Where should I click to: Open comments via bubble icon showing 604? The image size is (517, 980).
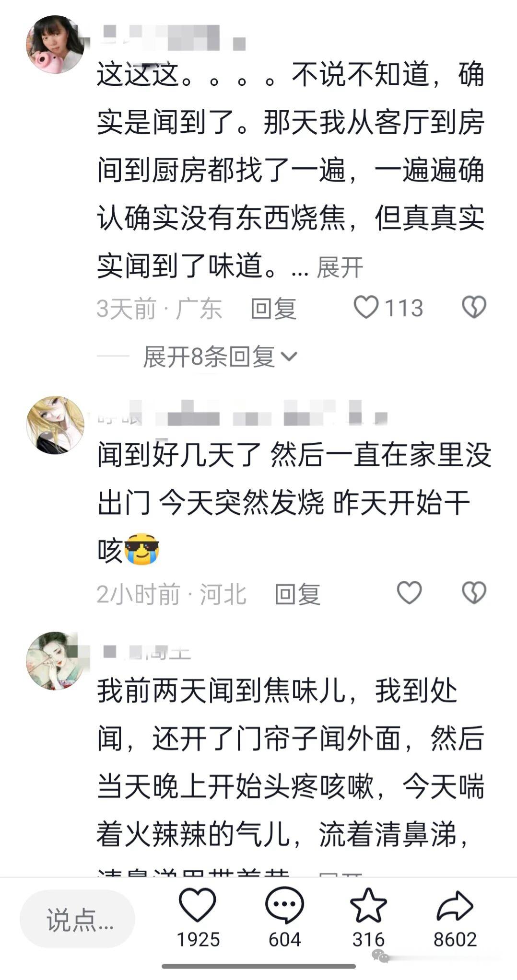click(x=284, y=905)
